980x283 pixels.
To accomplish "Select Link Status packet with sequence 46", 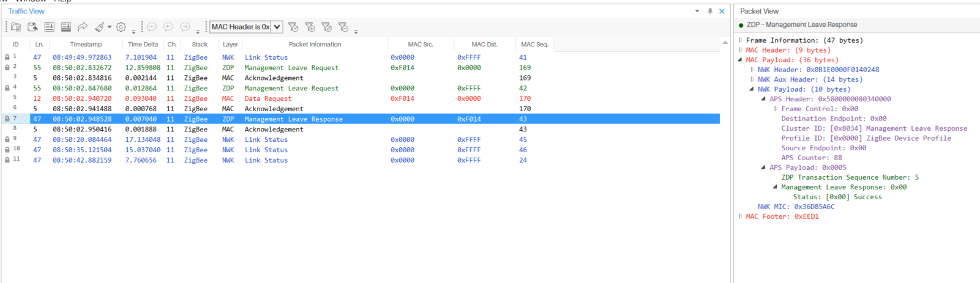I will (361, 150).
